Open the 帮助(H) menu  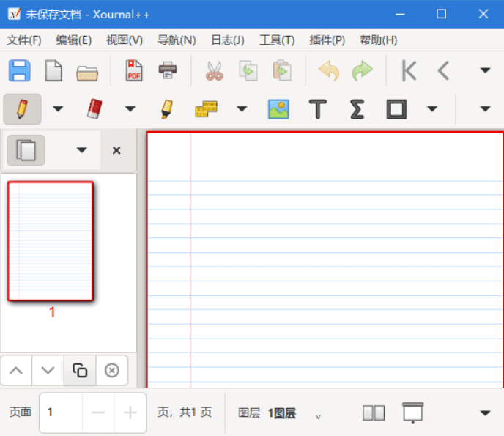click(x=378, y=40)
